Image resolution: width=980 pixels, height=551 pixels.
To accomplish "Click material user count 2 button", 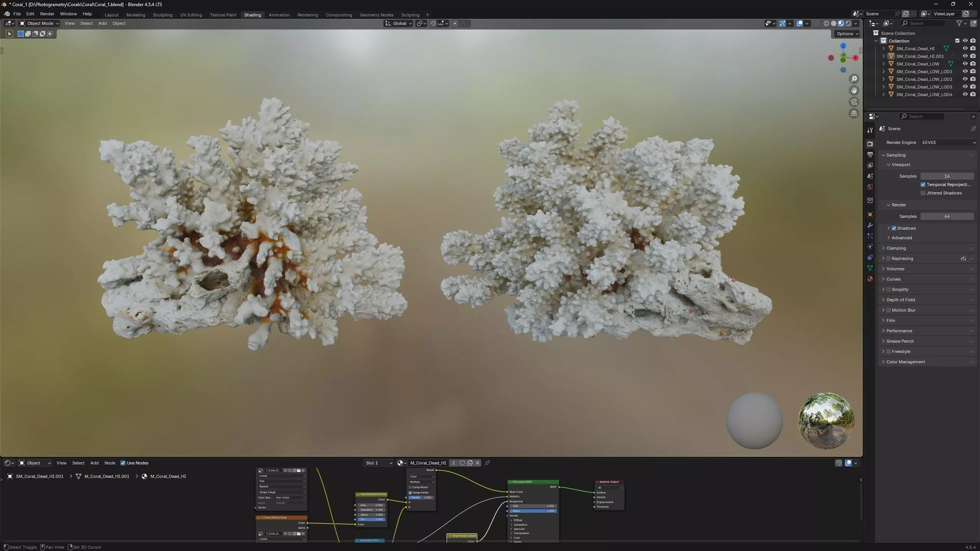I will (453, 463).
